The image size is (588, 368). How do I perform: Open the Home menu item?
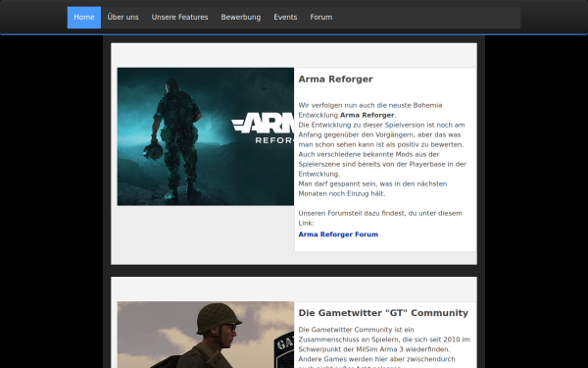pyautogui.click(x=84, y=18)
